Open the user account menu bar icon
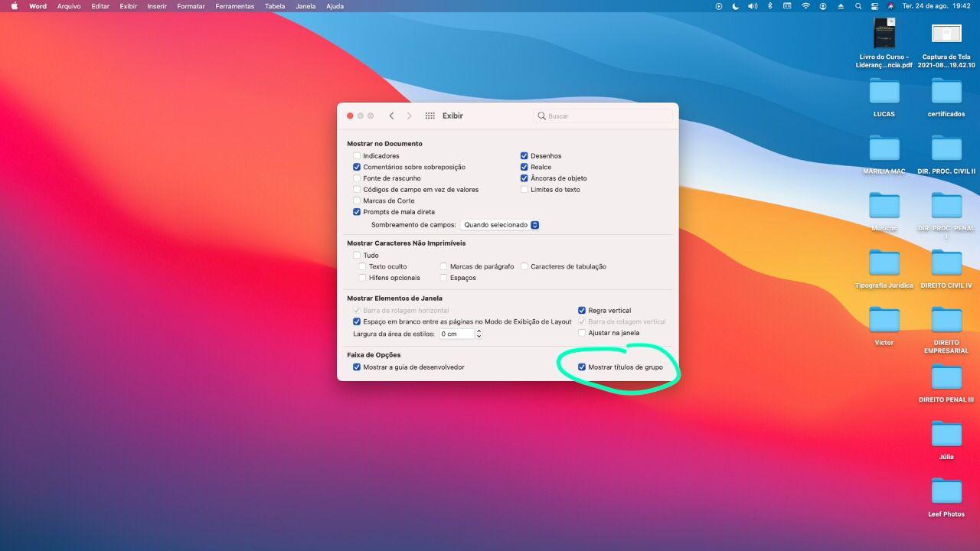 coord(823,6)
